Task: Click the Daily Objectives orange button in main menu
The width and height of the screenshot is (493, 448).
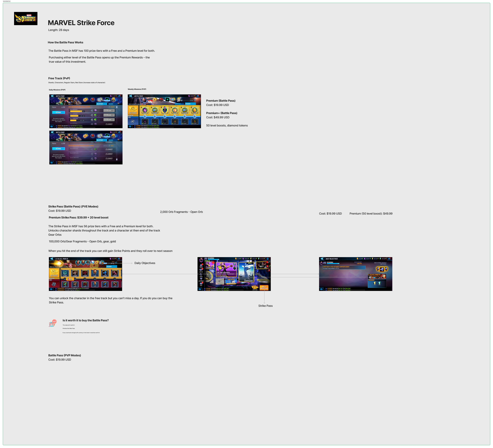Action: point(264,288)
